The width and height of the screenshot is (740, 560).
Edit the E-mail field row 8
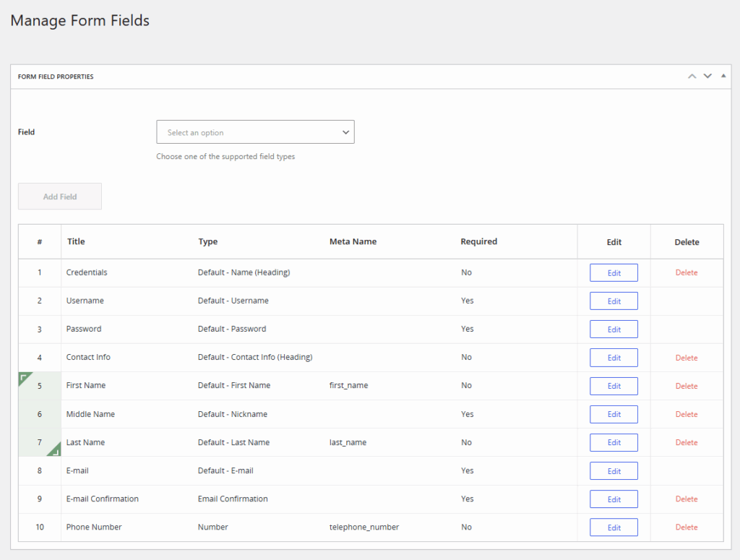(614, 471)
